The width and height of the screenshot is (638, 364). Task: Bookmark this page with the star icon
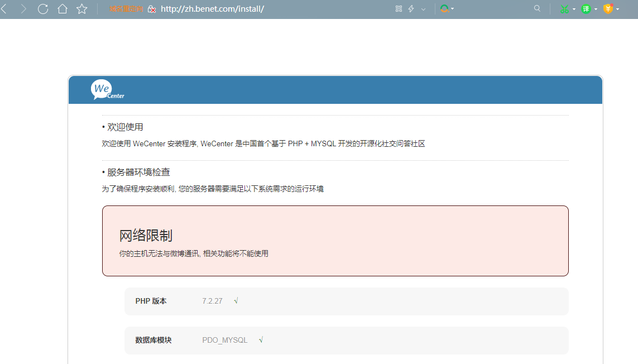point(82,8)
